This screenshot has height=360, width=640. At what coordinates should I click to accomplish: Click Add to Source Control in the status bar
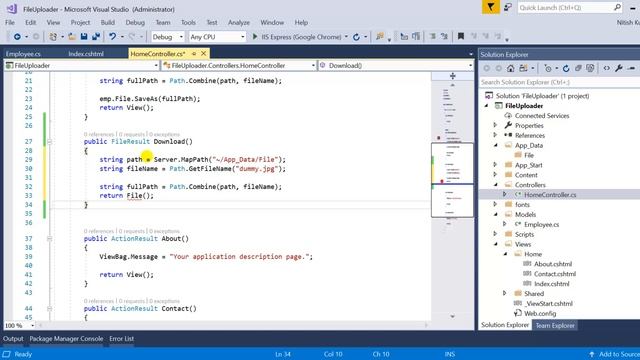[x=615, y=354]
